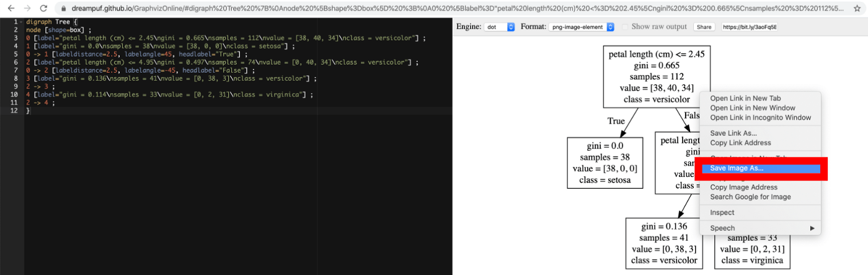Click the browser back arrow
Viewport: 868px width, 275px height.
[9, 9]
